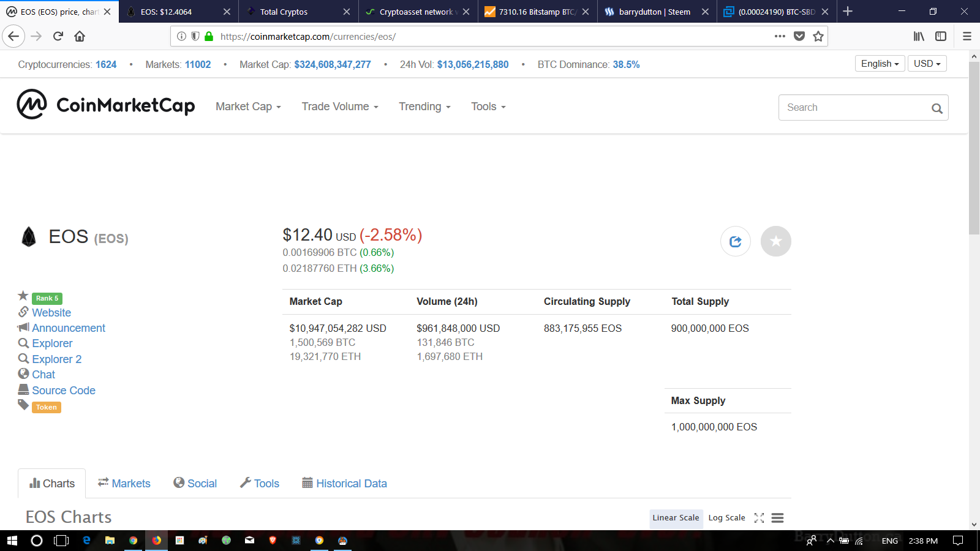Open Windows notification center

point(958,541)
